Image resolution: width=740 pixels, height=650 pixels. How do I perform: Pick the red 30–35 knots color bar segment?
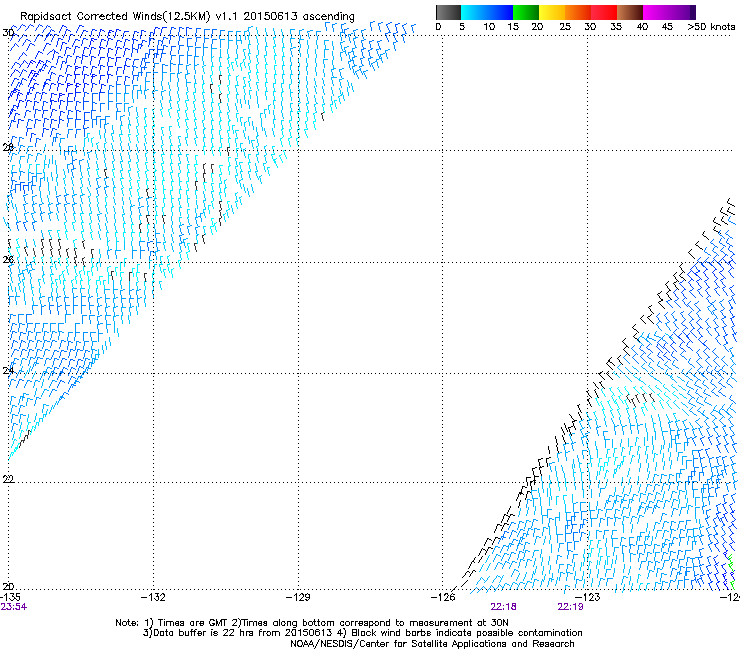604,12
